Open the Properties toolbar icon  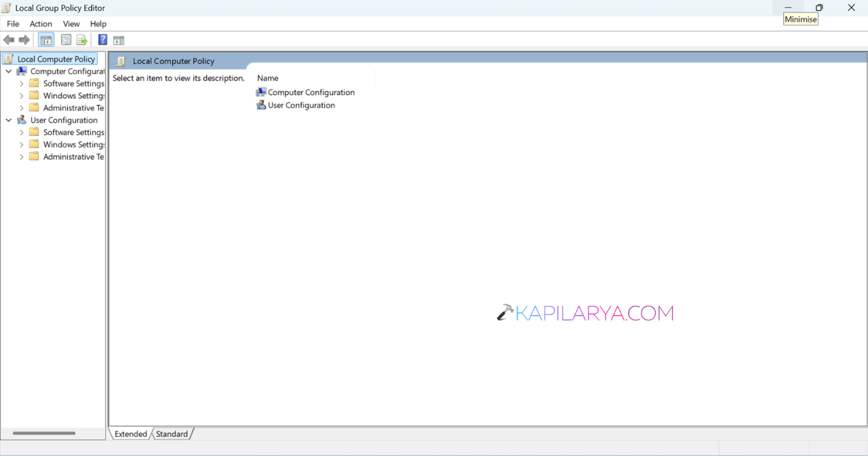pyautogui.click(x=66, y=40)
